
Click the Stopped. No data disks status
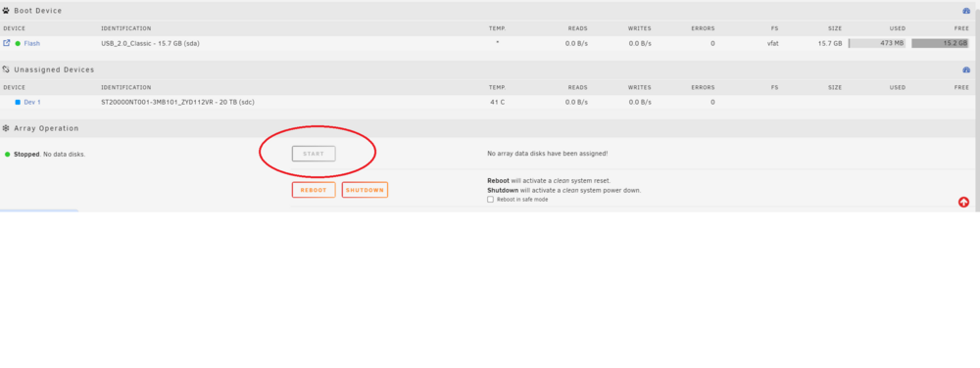[49, 154]
